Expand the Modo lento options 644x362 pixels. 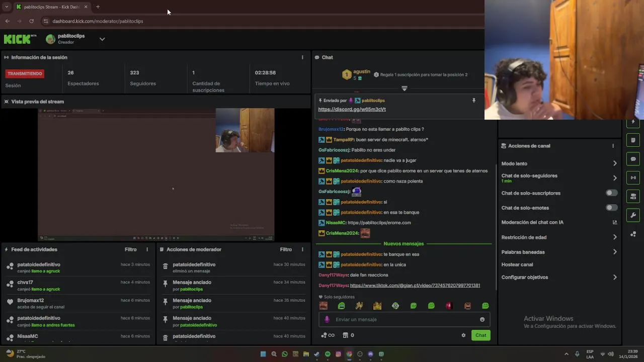point(614,163)
